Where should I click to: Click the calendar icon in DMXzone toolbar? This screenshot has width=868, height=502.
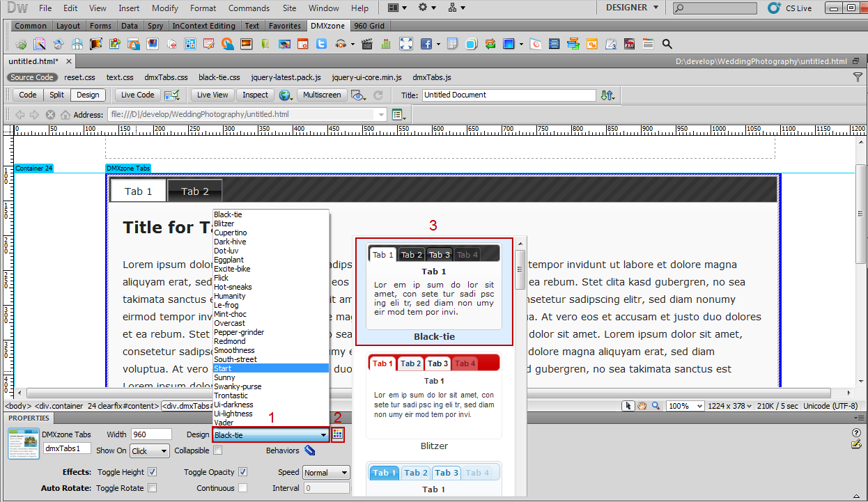pyautogui.click(x=302, y=44)
